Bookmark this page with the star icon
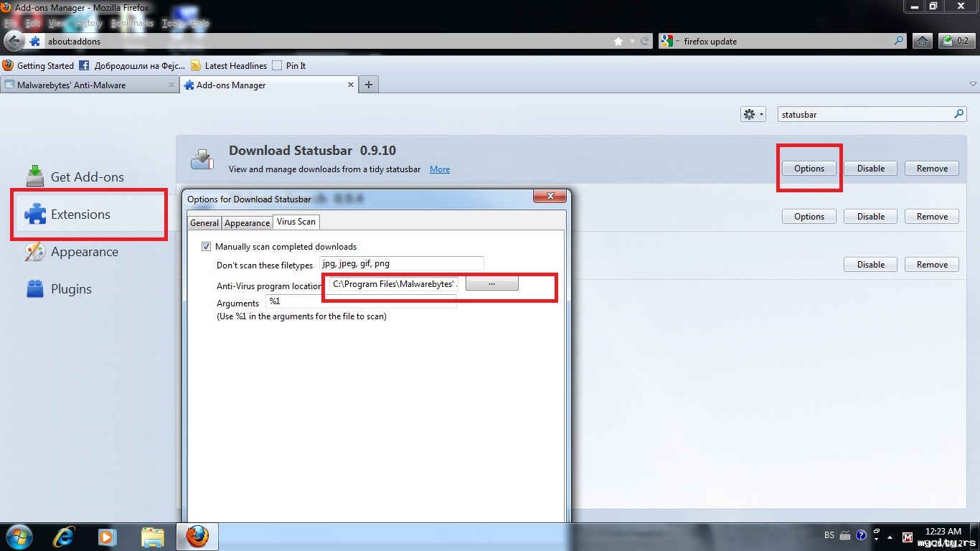Image resolution: width=980 pixels, height=551 pixels. click(x=618, y=42)
